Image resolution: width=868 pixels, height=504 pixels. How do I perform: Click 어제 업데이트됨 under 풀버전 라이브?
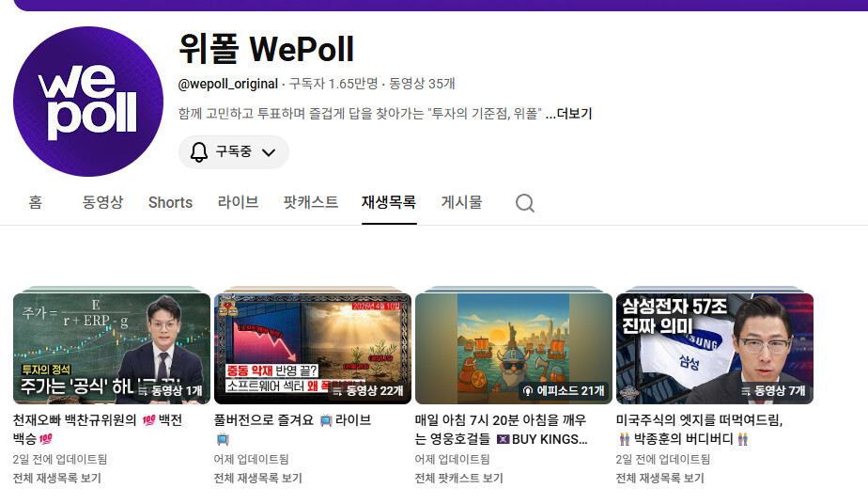252,459
